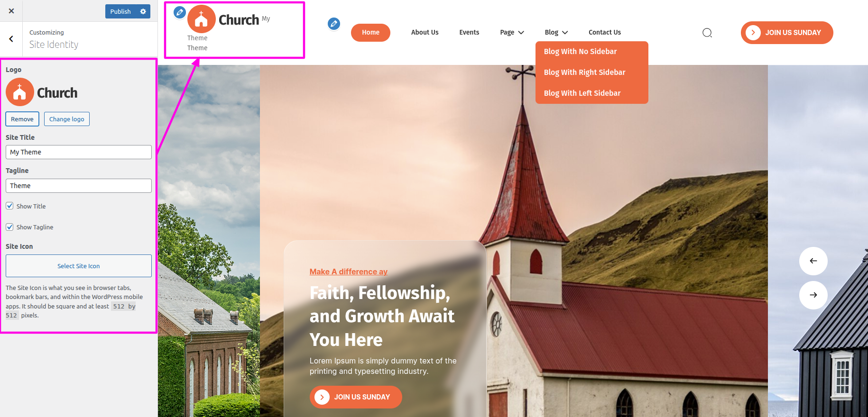This screenshot has height=417, width=868.
Task: Select Blog With Right Sidebar
Action: tap(584, 72)
